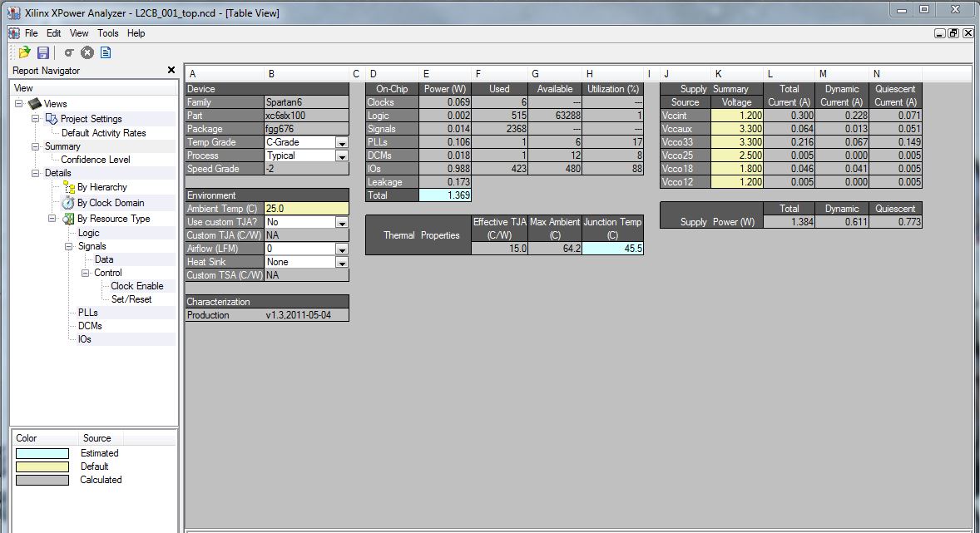980x533 pixels.
Task: Click the IOs power value 0.988
Action: coord(444,169)
